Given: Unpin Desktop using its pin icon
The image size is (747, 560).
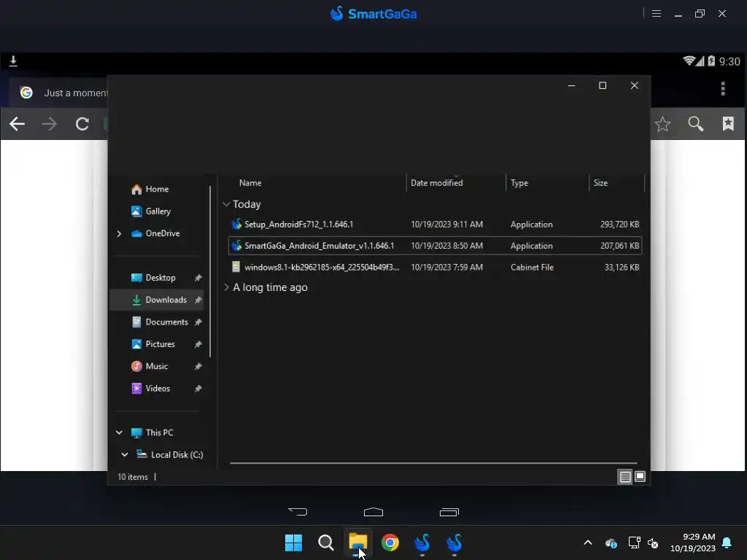Looking at the screenshot, I should pos(198,278).
